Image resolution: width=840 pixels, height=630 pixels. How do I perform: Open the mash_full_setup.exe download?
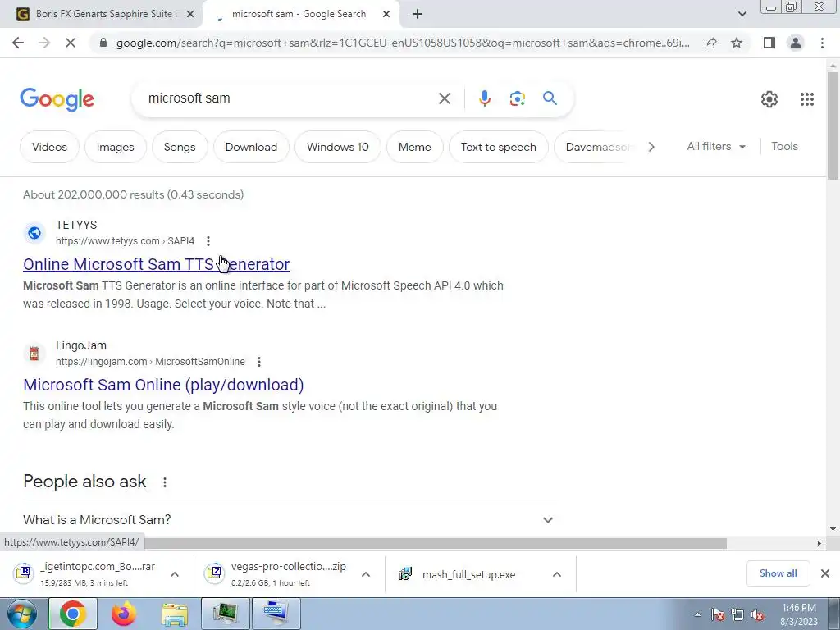[x=468, y=574]
